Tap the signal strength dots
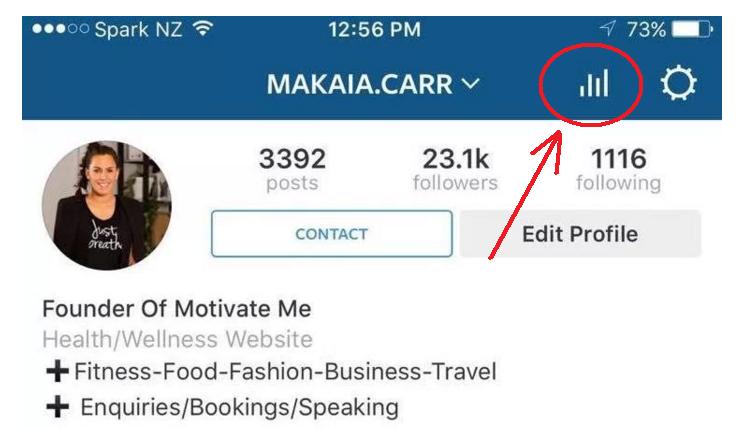 [61, 29]
